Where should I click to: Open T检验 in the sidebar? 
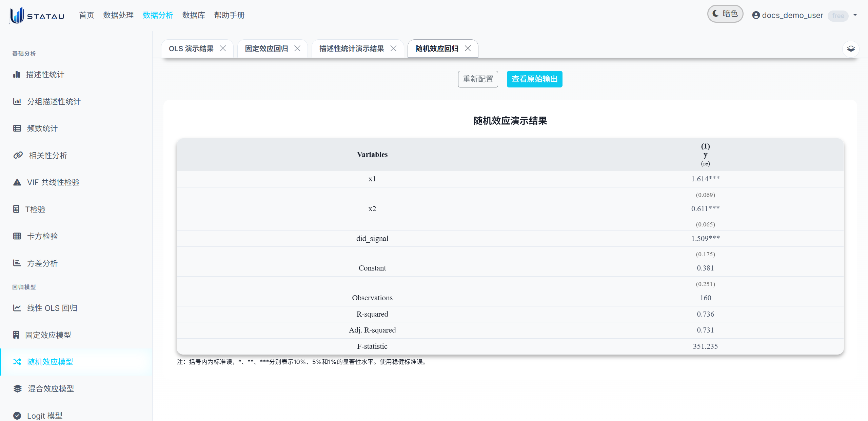click(76, 209)
